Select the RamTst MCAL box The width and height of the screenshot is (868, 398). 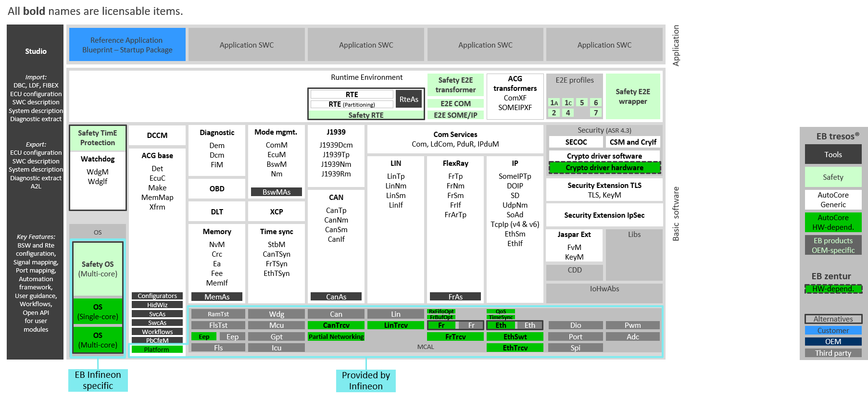(218, 314)
